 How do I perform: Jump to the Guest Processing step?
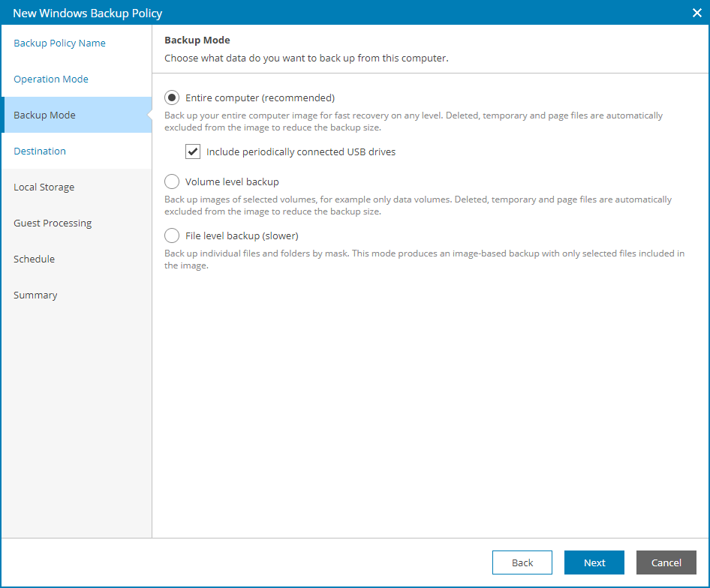pos(53,223)
